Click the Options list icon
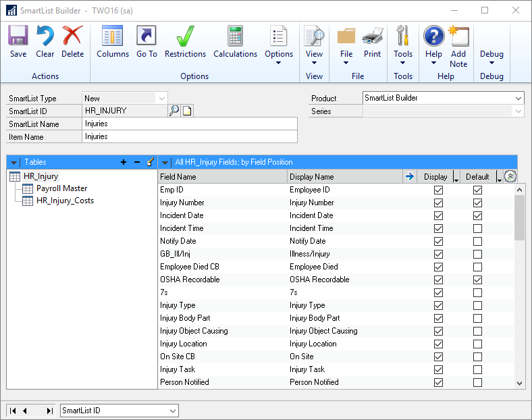Image resolution: width=532 pixels, height=420 pixels. point(279,36)
